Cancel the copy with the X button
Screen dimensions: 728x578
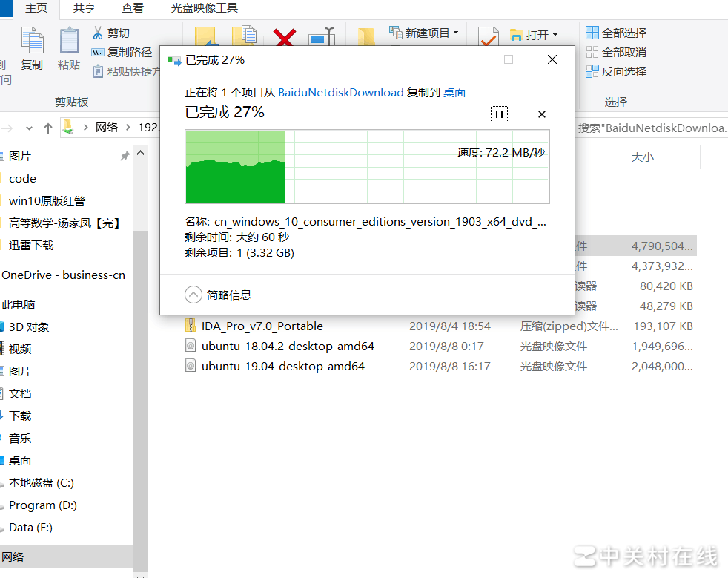(x=541, y=114)
